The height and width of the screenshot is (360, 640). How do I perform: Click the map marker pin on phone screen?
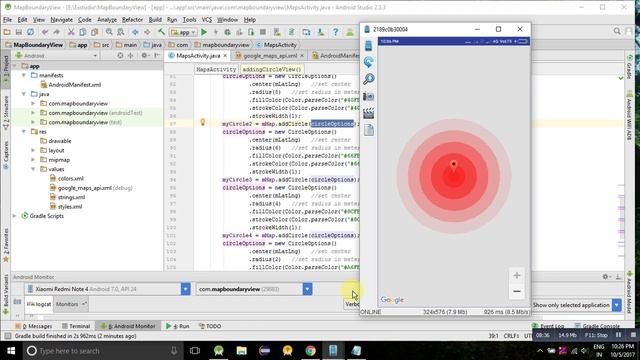[453, 165]
